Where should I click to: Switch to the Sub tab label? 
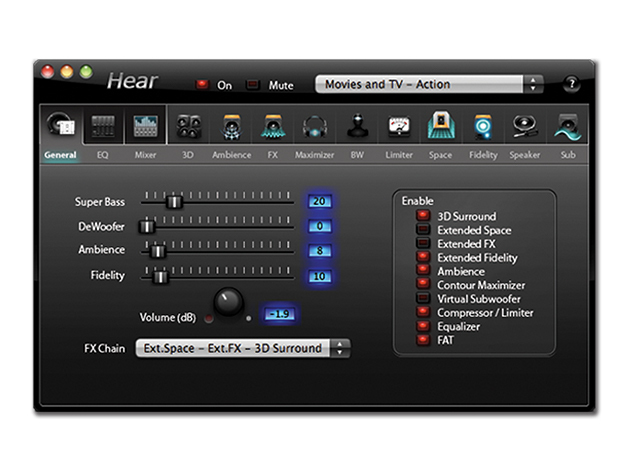click(x=568, y=155)
